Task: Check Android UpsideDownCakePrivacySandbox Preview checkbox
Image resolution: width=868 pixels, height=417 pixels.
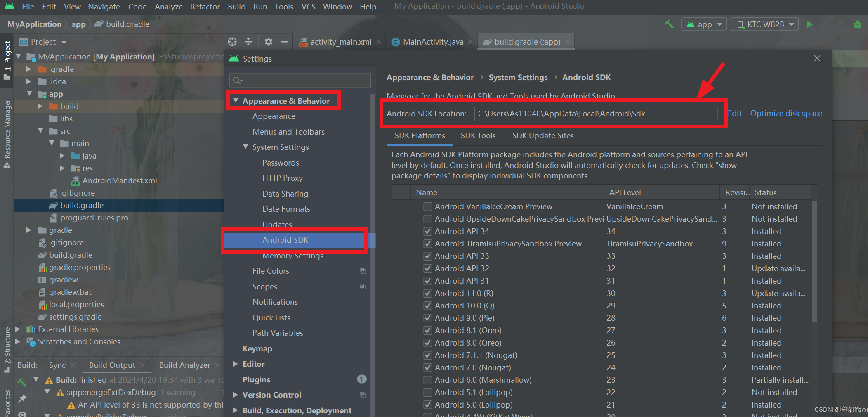Action: click(428, 219)
